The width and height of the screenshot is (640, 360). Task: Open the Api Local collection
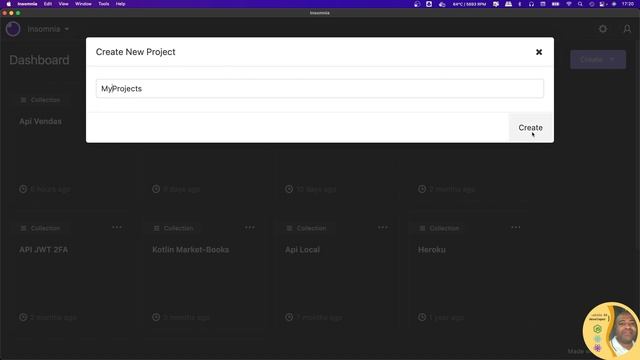pos(302,250)
